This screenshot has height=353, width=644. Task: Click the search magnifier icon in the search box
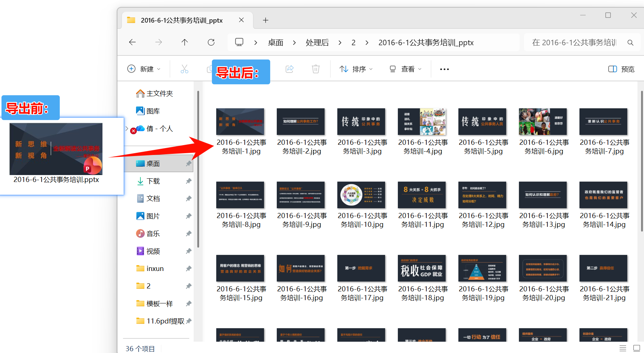point(631,43)
